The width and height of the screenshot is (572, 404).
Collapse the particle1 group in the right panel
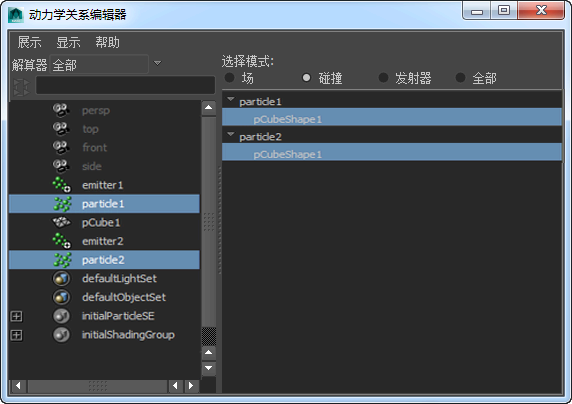point(231,99)
